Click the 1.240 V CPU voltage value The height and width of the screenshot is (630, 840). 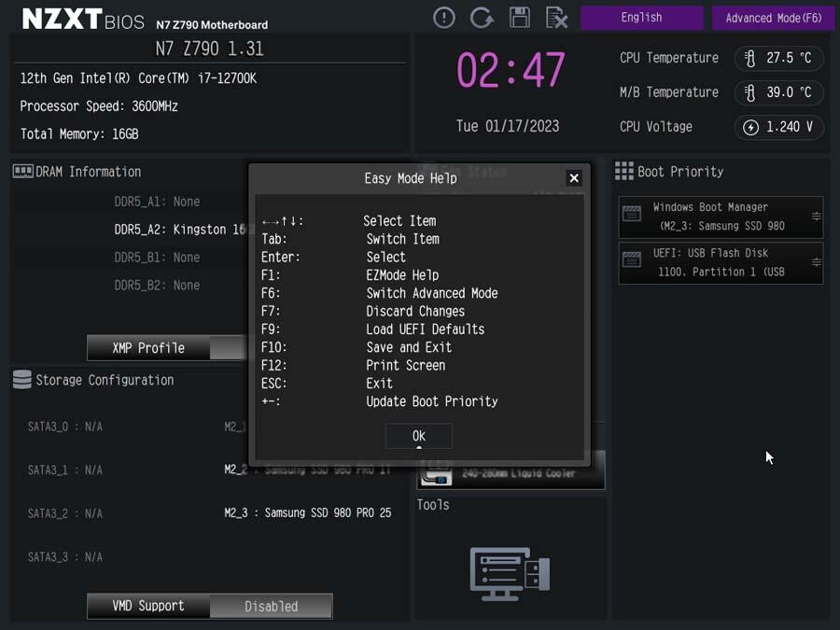(789, 127)
